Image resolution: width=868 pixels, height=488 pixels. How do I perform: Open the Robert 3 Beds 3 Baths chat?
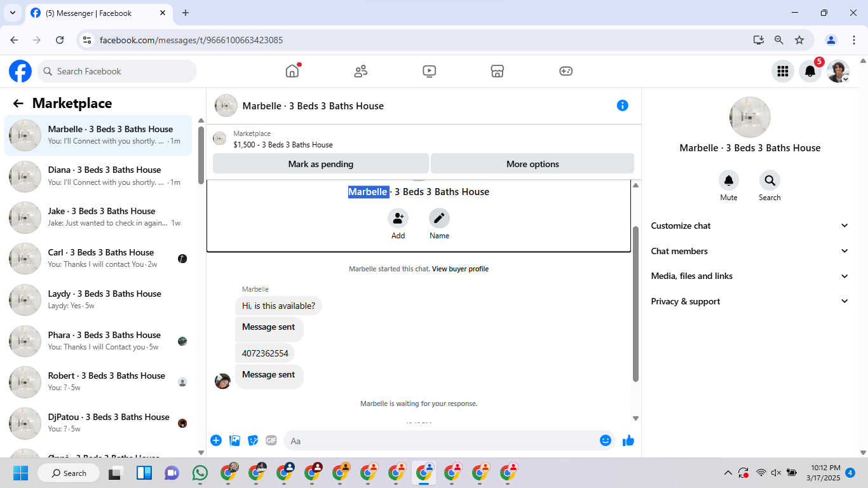coord(98,382)
